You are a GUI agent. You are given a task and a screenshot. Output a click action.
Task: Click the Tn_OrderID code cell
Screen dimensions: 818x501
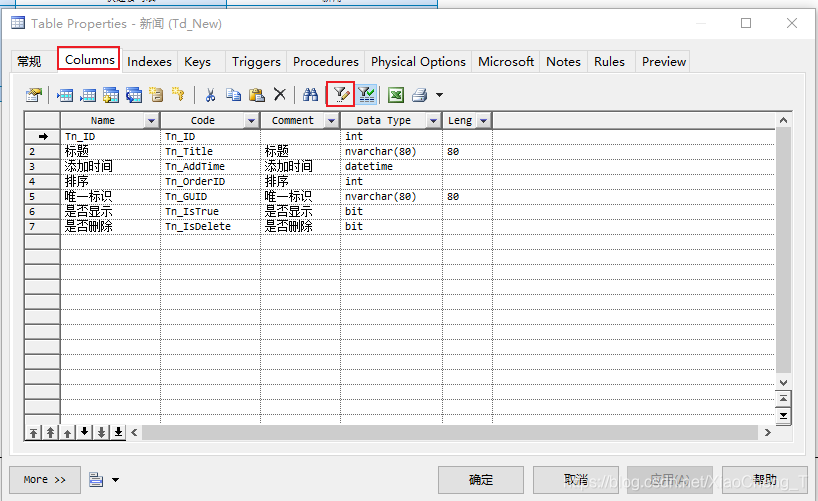tap(210, 182)
